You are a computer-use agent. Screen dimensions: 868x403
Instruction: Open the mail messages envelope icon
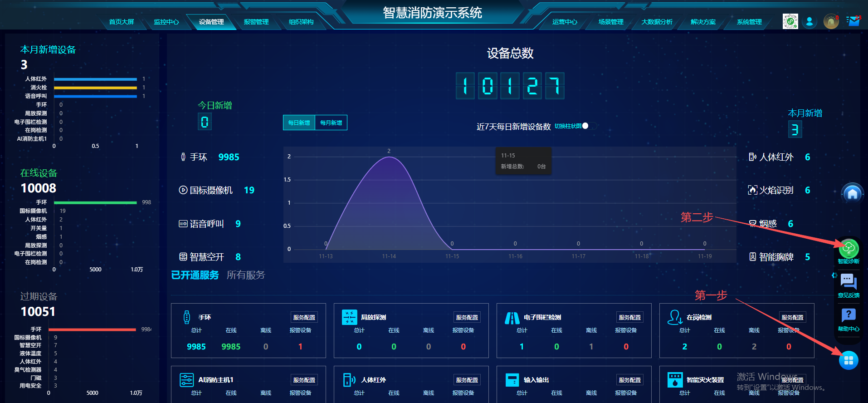click(x=854, y=21)
